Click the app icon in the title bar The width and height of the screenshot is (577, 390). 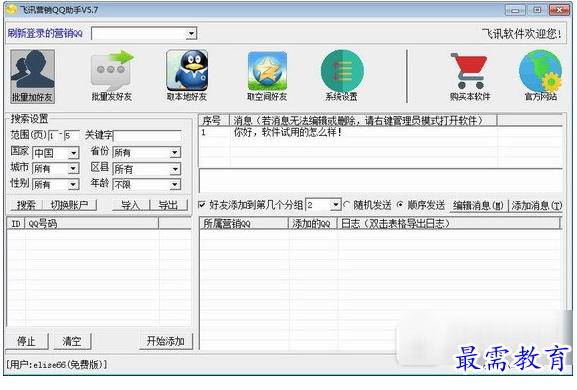coord(12,10)
